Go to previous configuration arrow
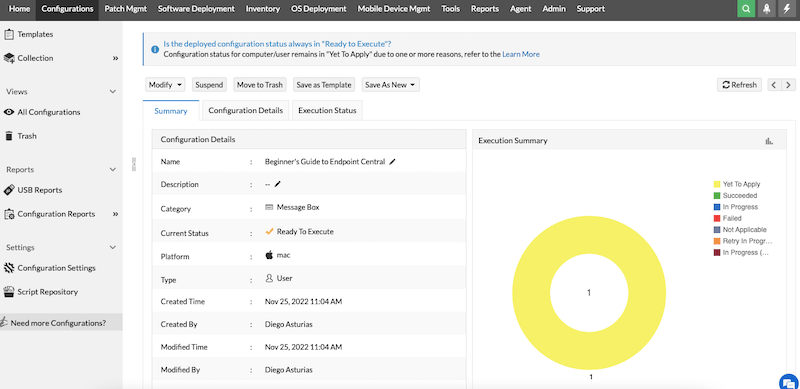 [x=774, y=85]
